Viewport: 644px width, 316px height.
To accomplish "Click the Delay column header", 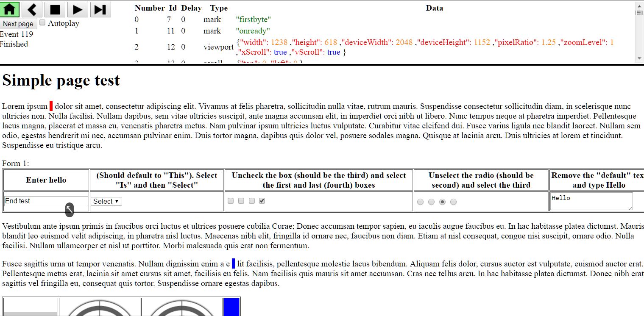I will pyautogui.click(x=191, y=8).
